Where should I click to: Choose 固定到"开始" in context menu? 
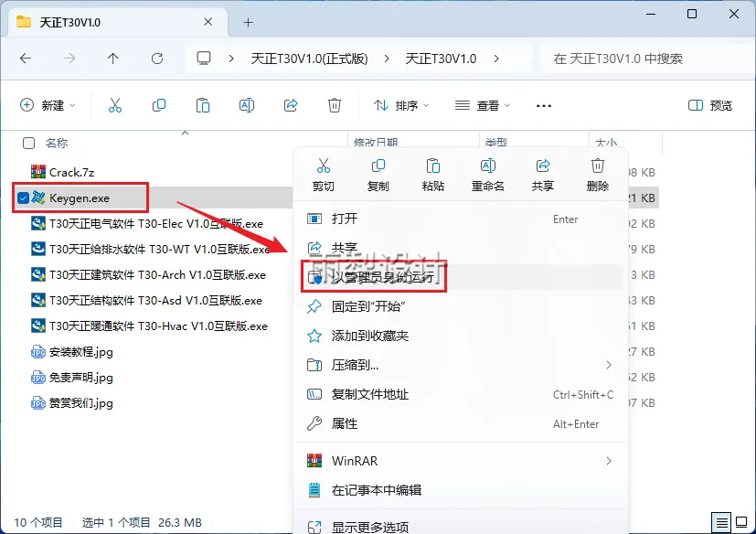tap(462, 306)
